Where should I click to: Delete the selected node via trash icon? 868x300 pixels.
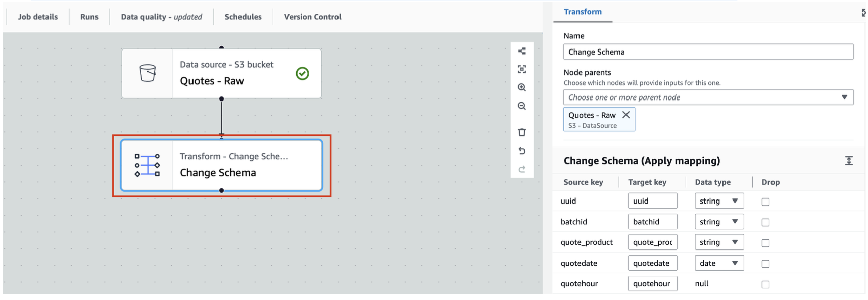pyautogui.click(x=522, y=132)
